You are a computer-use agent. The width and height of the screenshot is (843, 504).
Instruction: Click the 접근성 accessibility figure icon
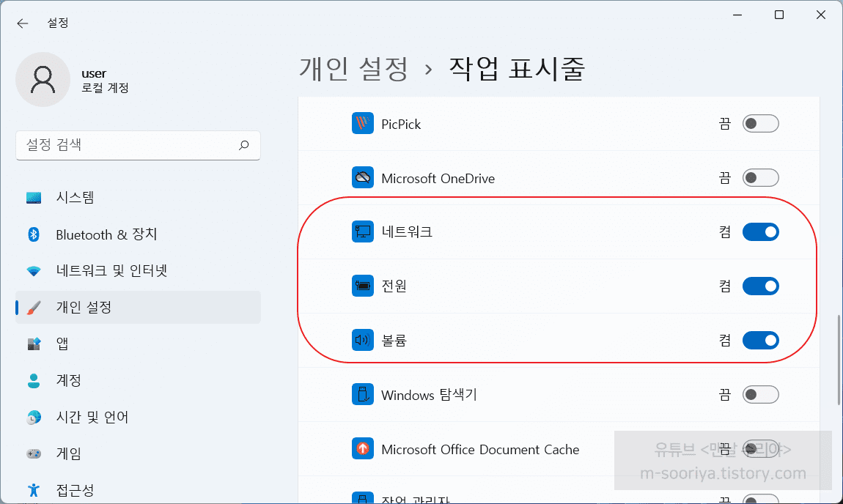(34, 490)
